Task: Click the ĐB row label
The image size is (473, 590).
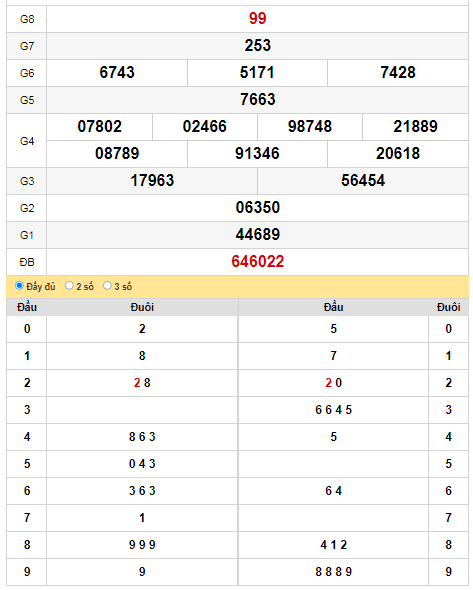Action: (27, 262)
